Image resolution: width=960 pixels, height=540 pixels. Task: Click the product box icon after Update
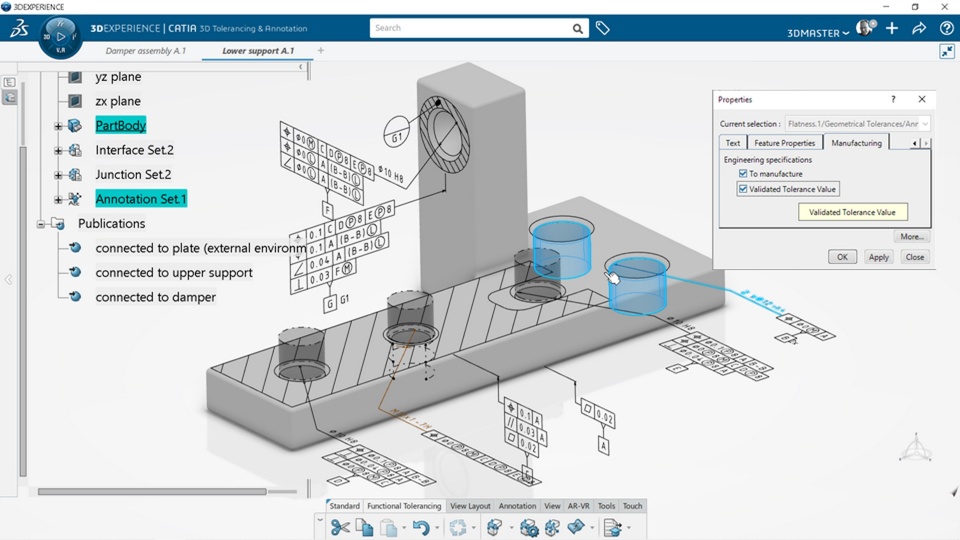[495, 527]
